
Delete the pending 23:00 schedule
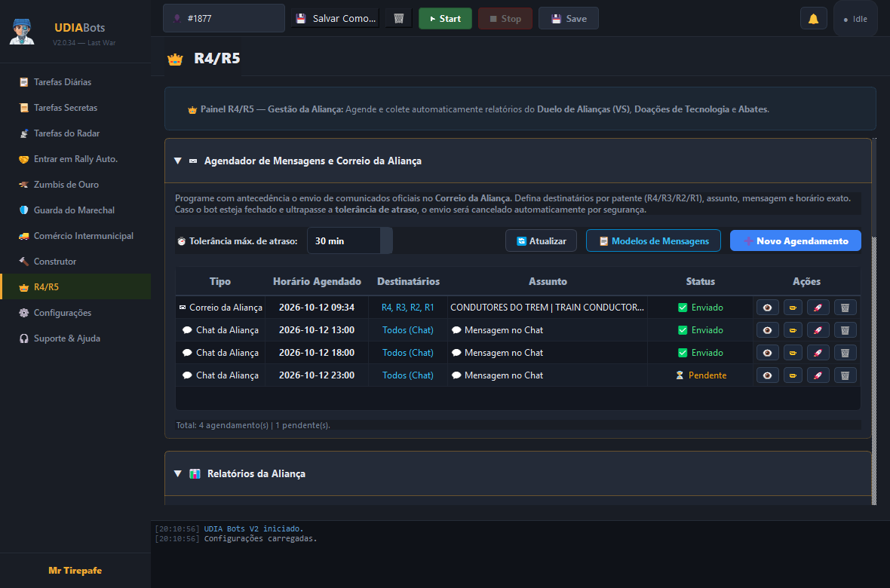845,375
